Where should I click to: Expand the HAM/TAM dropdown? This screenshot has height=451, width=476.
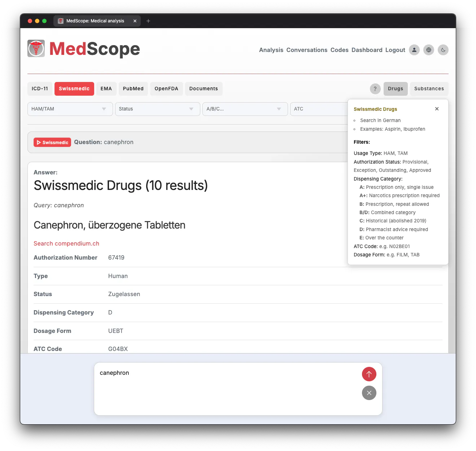[70, 109]
